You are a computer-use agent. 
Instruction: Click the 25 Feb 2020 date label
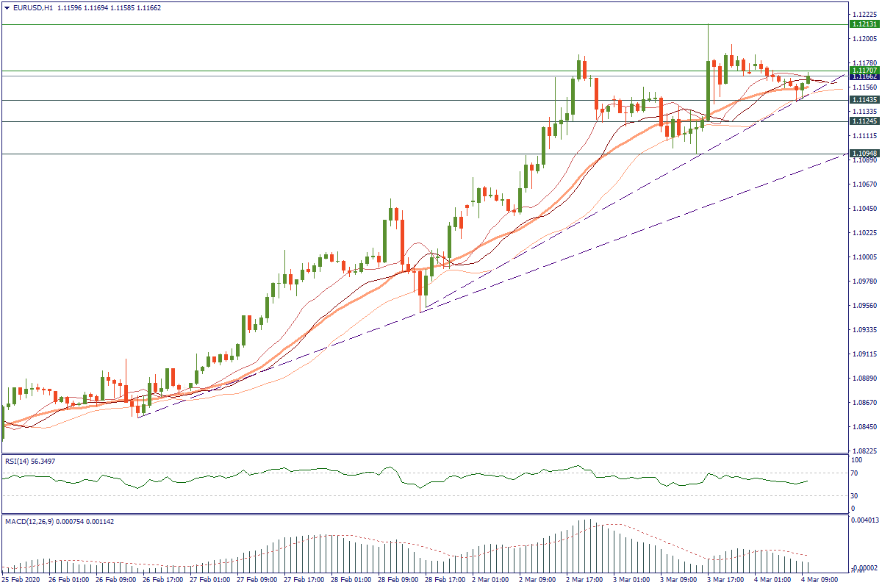coord(21,580)
